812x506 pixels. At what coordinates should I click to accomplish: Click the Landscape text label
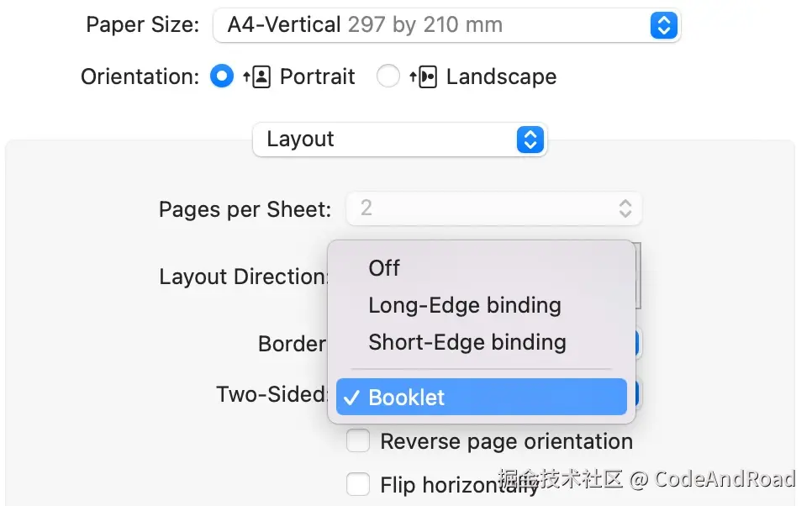tap(501, 77)
